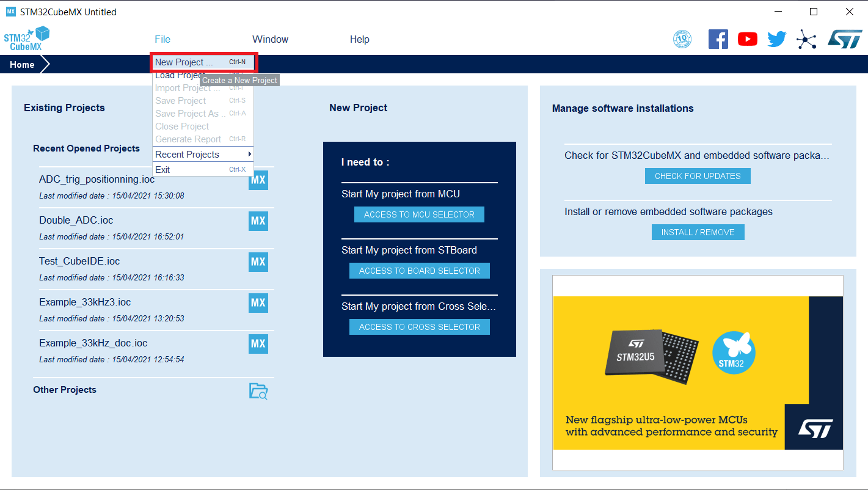Click the ST community network icon
868x490 pixels.
(806, 40)
